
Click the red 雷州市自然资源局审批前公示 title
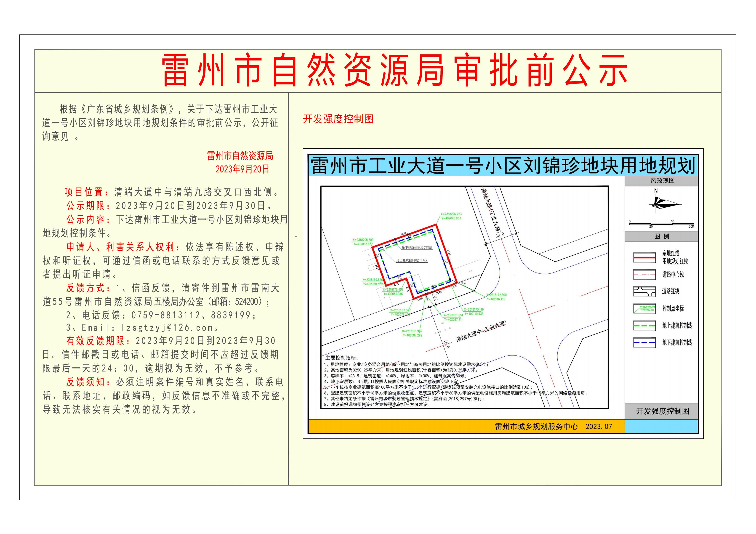click(x=394, y=71)
